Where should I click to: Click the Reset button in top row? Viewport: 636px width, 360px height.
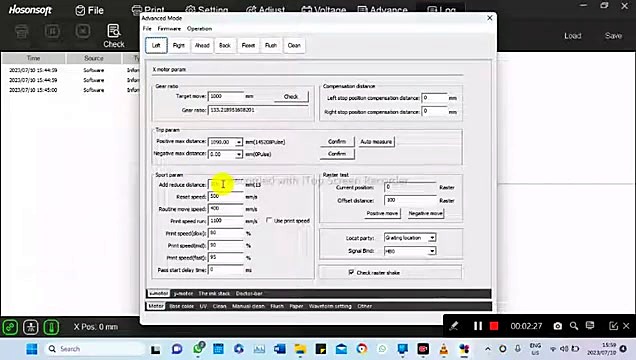click(248, 45)
